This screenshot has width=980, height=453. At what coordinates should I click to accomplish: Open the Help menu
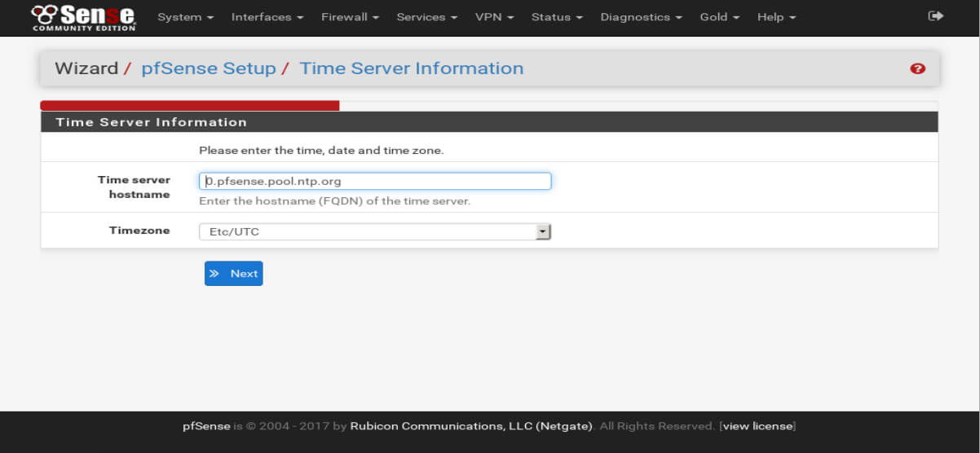(776, 17)
